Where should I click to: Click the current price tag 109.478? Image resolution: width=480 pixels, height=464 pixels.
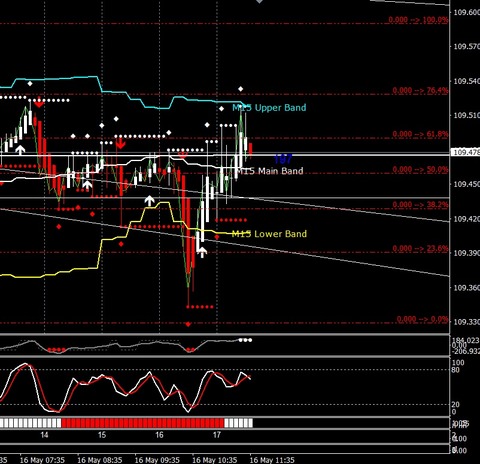pos(466,152)
